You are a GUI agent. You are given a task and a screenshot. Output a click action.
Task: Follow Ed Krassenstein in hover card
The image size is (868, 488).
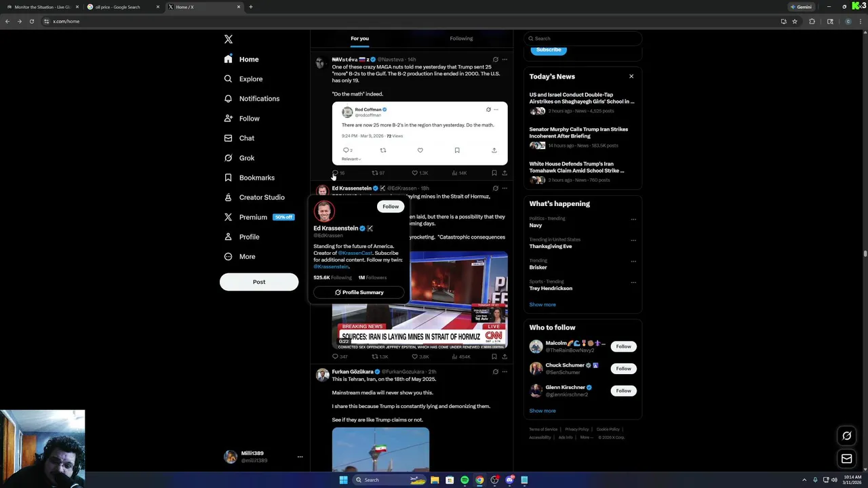tap(391, 207)
